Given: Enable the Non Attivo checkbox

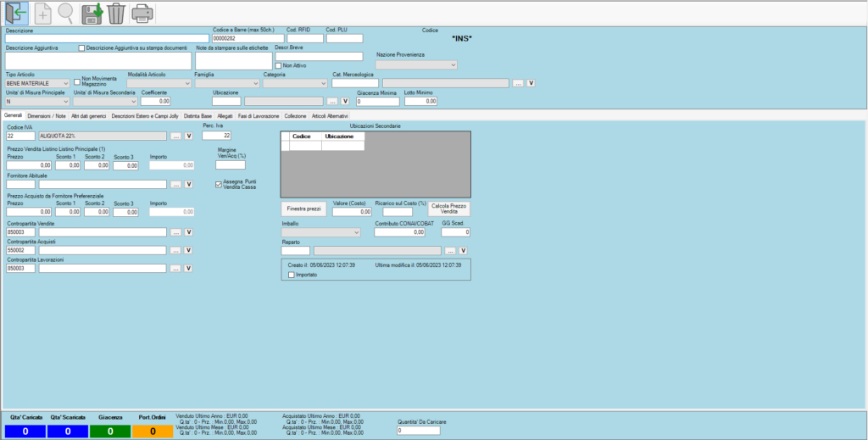Looking at the screenshot, I should pos(279,64).
